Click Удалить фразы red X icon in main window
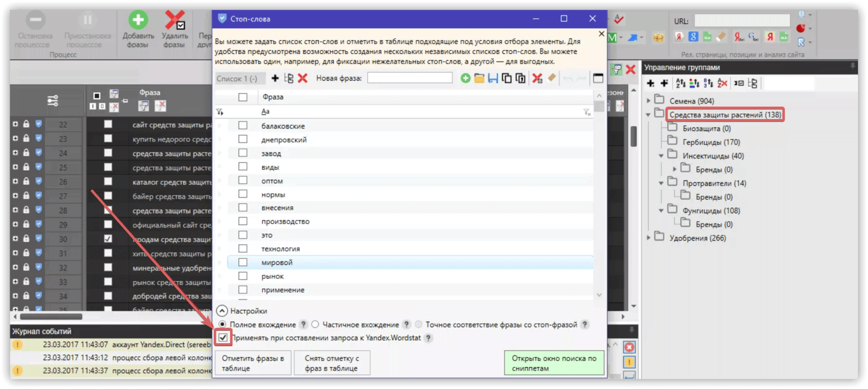The image size is (868, 389). point(175,20)
